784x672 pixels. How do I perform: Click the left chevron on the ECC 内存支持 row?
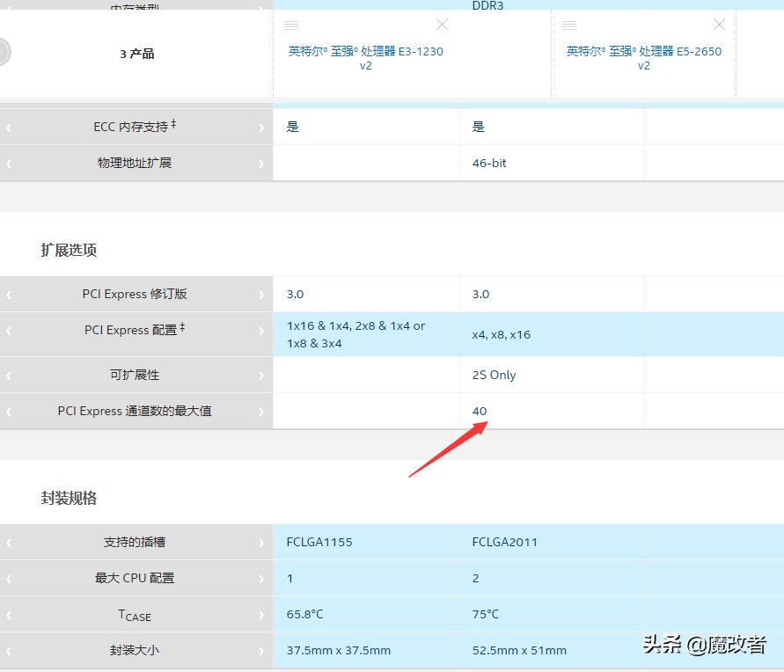[9, 128]
